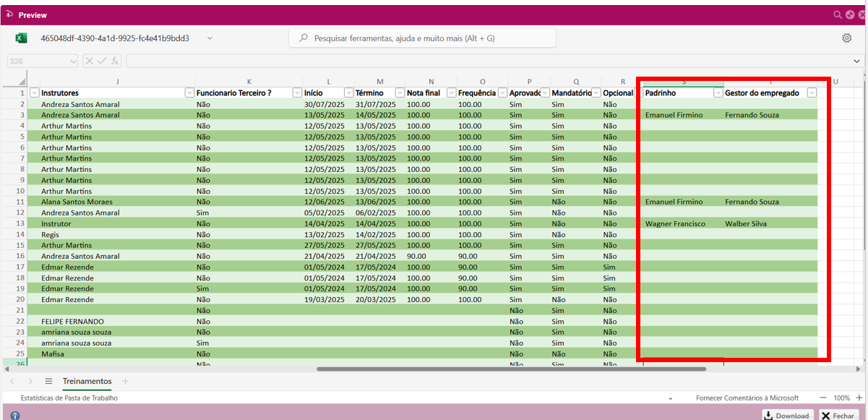Viewport: 868px width, 420px height.
Task: Open the Instrutores column filter
Action: coord(189,93)
